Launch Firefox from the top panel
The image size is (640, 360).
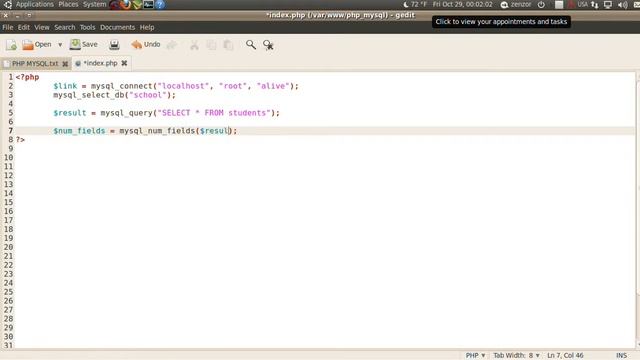tap(126, 4)
